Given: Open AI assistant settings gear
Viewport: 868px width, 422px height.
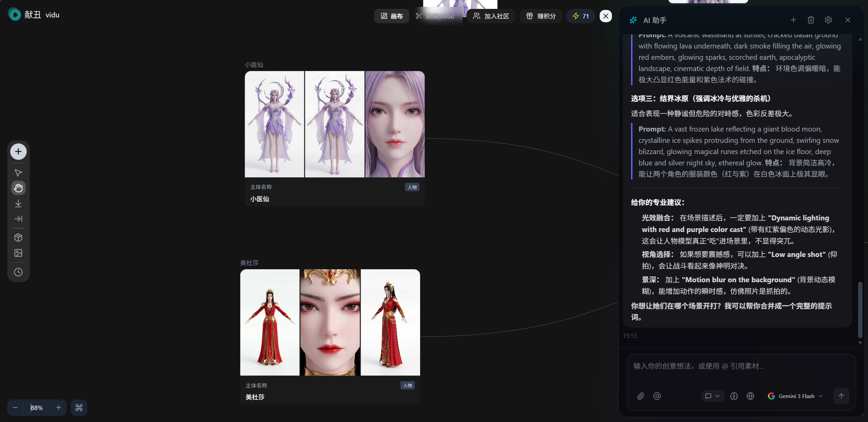Looking at the screenshot, I should point(828,20).
